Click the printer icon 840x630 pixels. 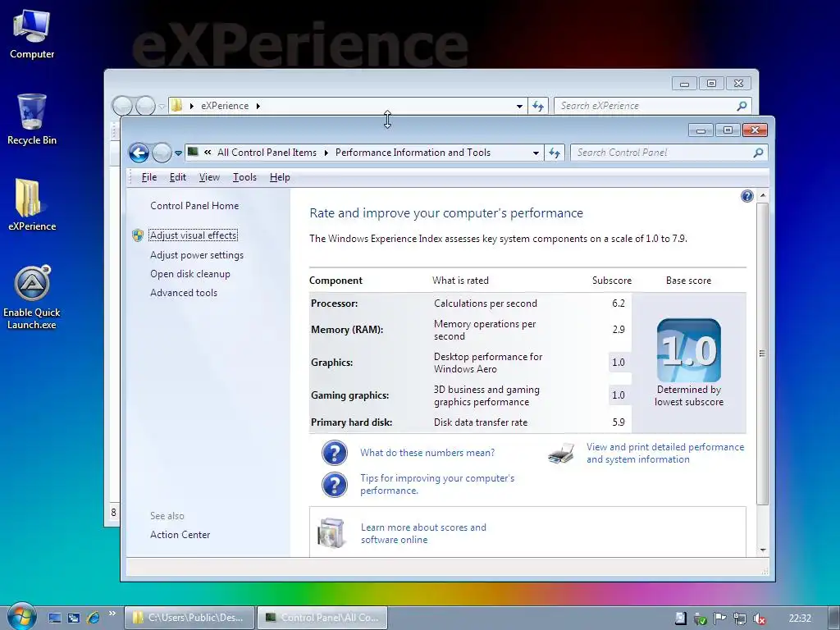coord(561,454)
